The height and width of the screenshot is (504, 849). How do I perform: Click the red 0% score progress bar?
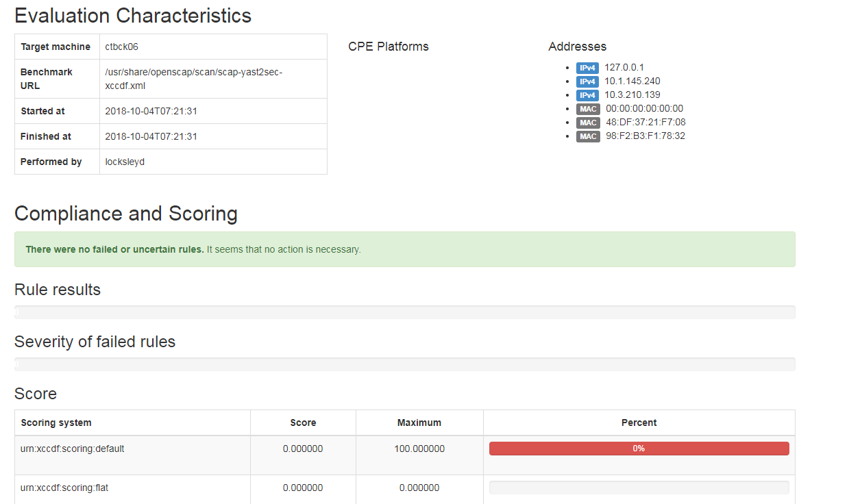tap(639, 448)
